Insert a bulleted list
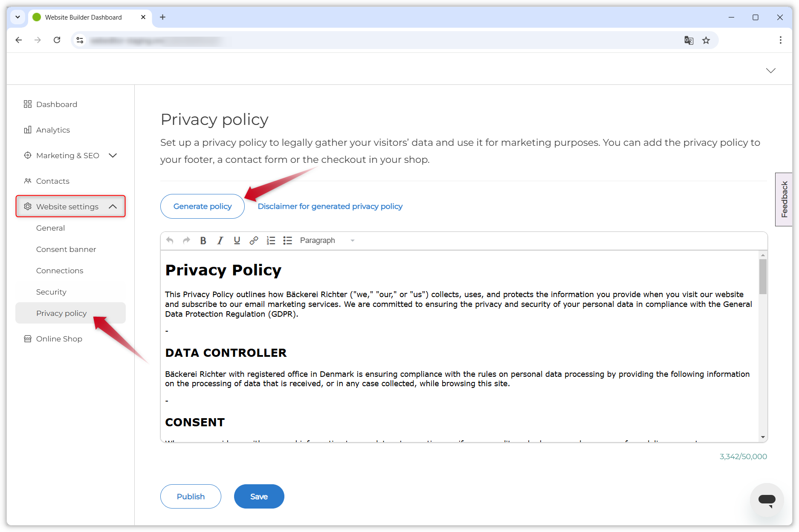 pos(288,241)
